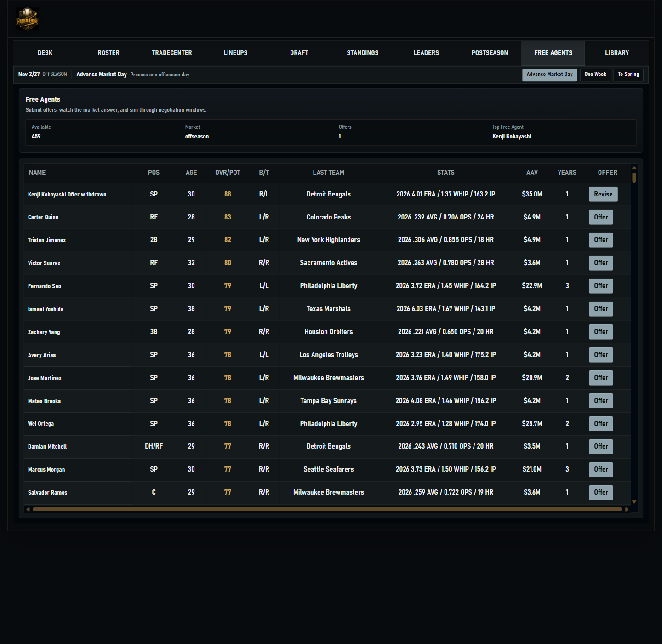Sort table by B/T column header

(x=264, y=172)
